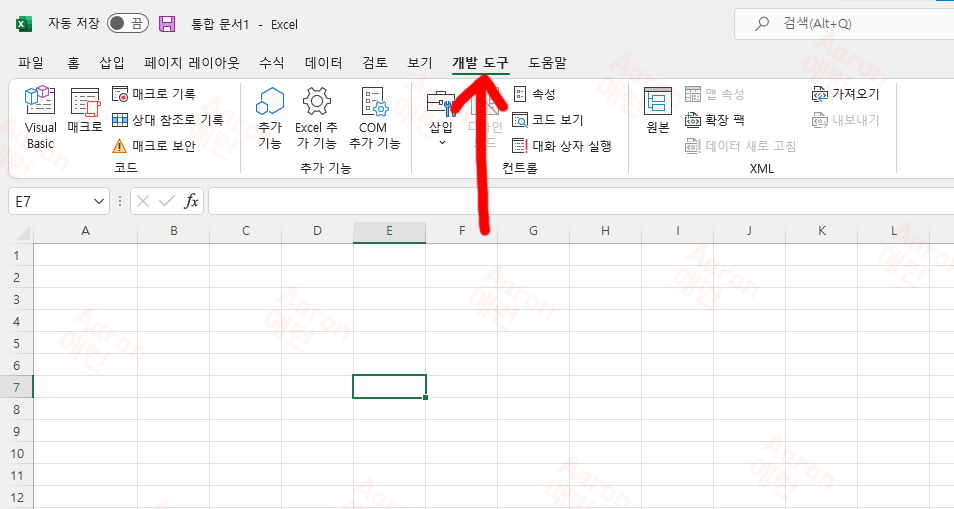Select row 1 header

coord(16,255)
